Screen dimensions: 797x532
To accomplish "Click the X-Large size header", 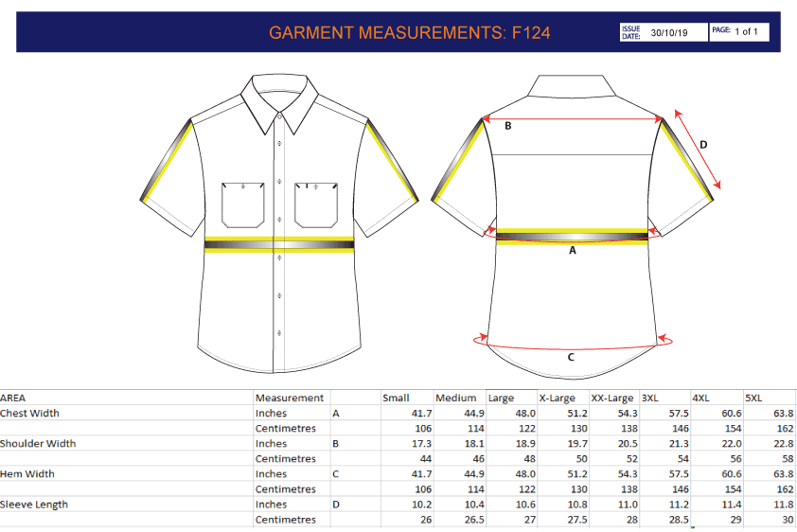I will coord(558,398).
